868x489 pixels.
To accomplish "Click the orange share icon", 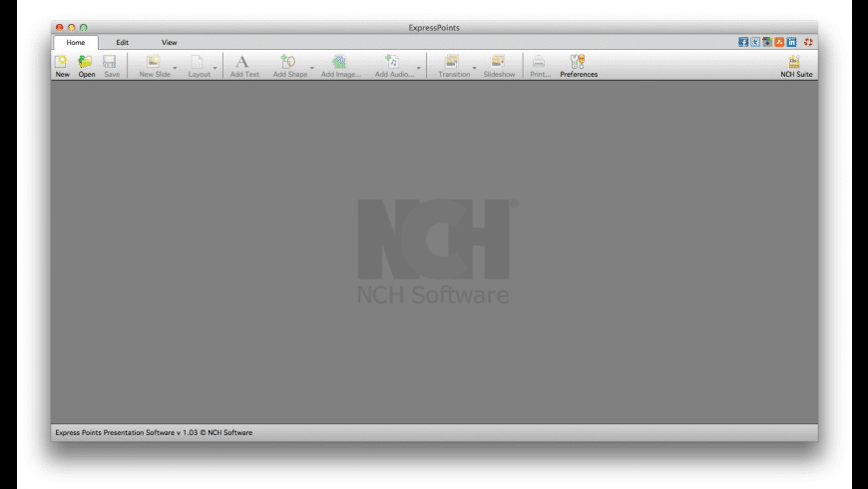I will coord(779,42).
